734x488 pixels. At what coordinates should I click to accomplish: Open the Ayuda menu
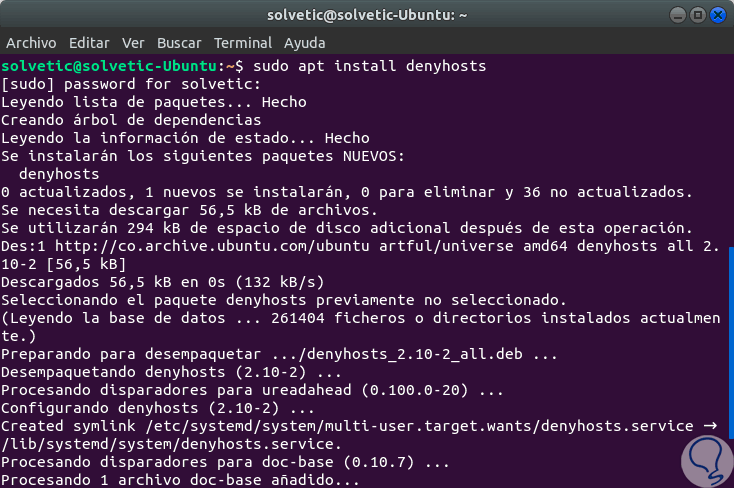point(304,43)
